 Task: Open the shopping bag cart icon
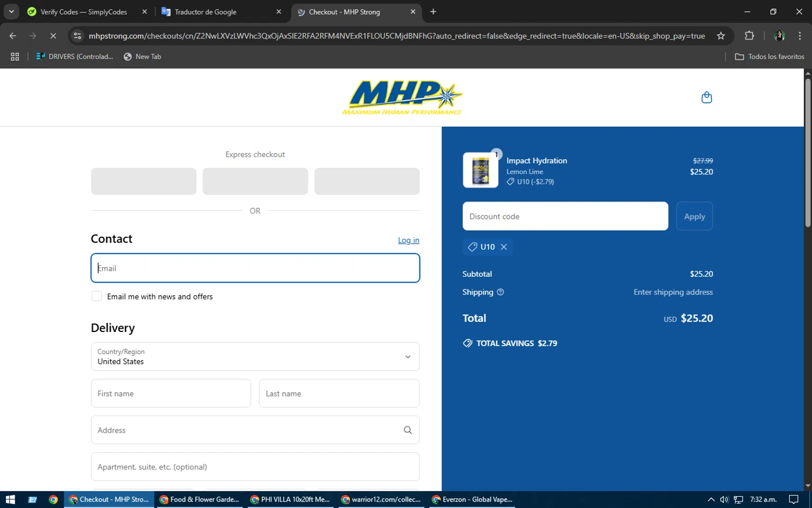(x=706, y=97)
